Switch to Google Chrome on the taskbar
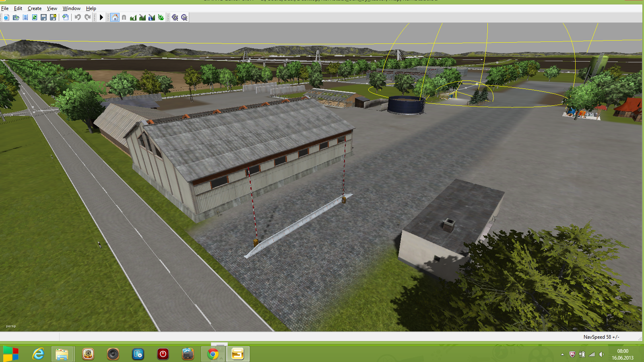 click(213, 354)
